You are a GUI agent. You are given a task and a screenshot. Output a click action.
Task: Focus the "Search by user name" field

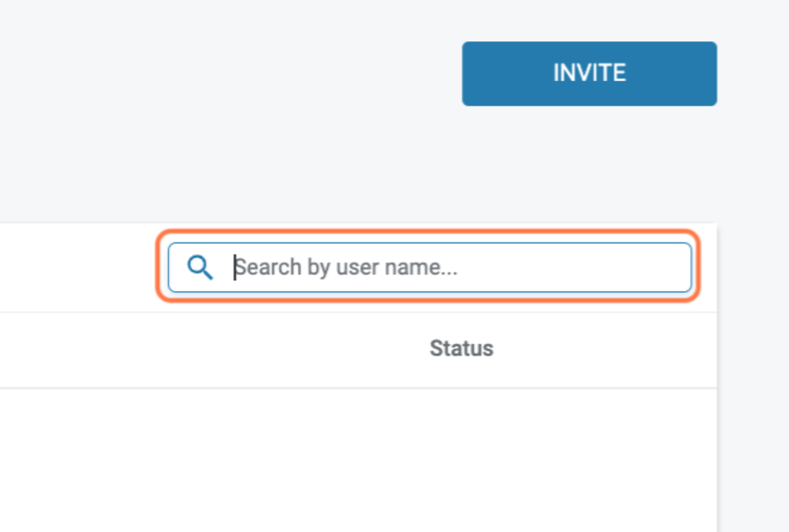pos(456,268)
